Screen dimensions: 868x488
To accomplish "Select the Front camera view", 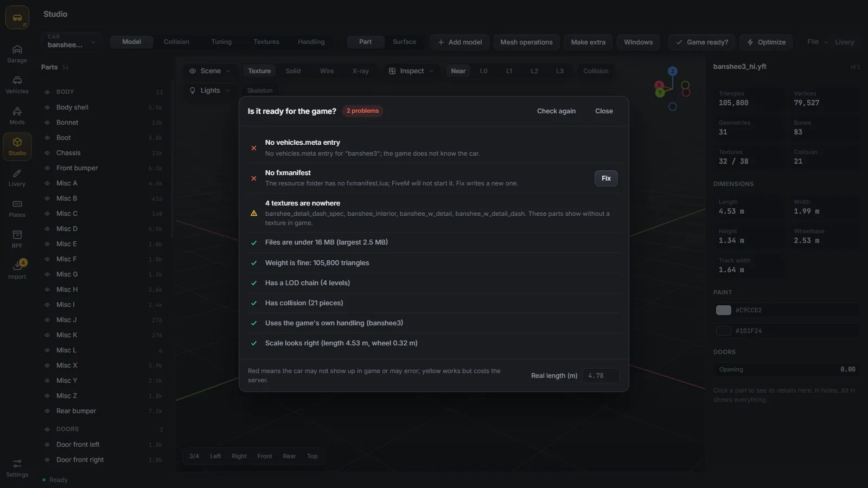I will click(x=265, y=456).
